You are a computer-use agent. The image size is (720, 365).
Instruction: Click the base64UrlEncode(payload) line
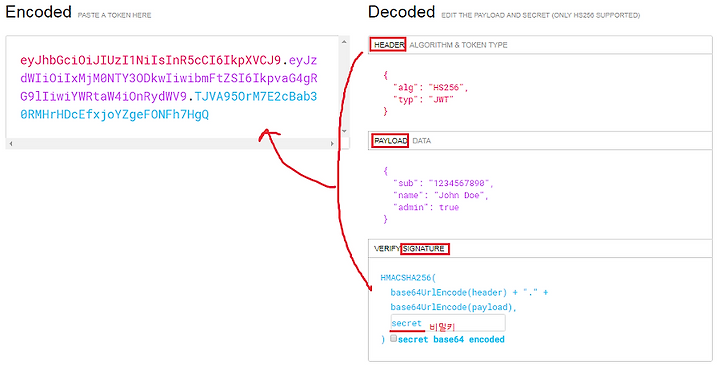453,307
